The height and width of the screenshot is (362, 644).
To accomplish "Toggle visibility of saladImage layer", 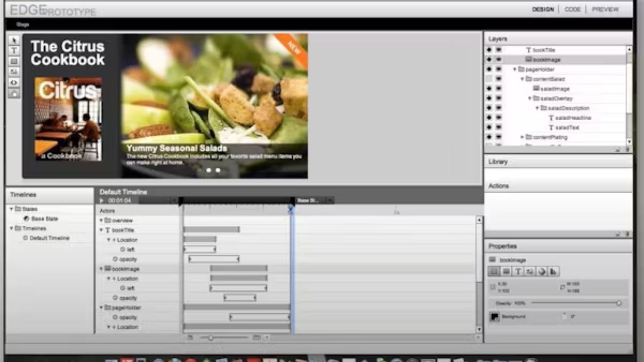I will (489, 88).
